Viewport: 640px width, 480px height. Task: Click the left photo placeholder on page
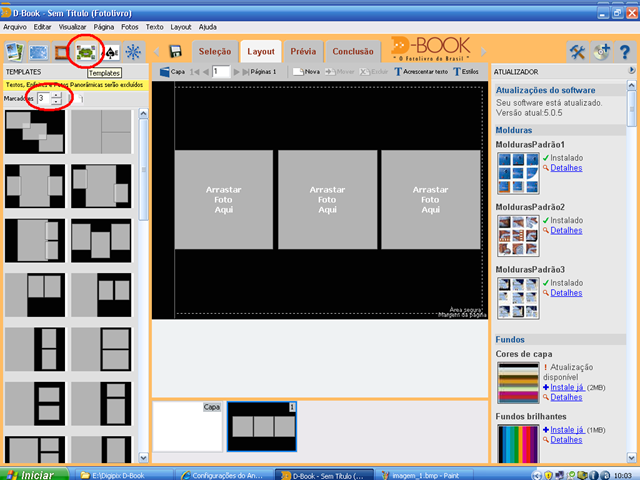coord(224,200)
